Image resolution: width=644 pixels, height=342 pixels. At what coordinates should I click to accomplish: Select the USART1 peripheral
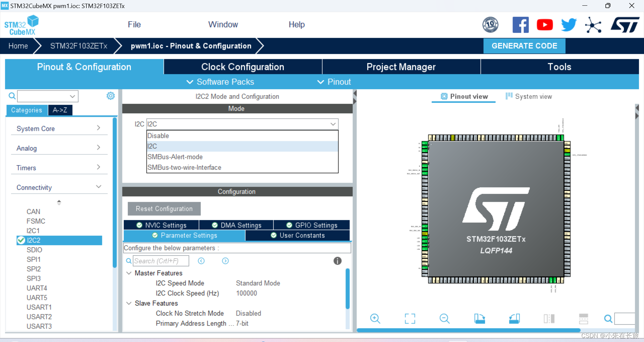pos(39,307)
